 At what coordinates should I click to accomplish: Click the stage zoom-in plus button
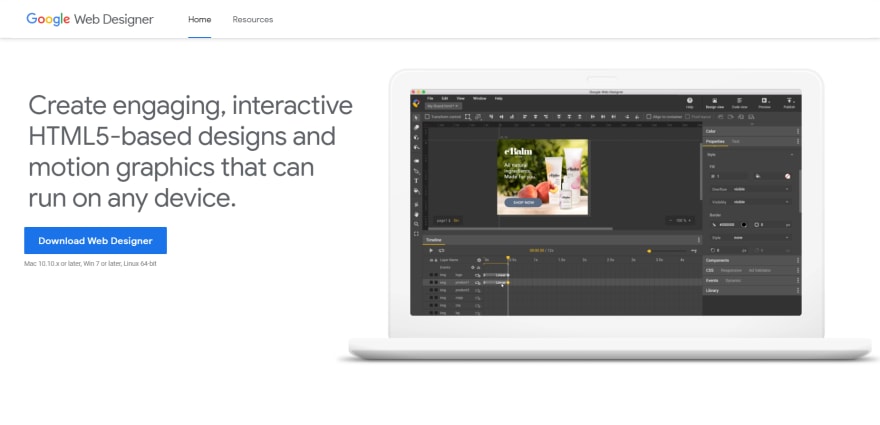pyautogui.click(x=690, y=221)
